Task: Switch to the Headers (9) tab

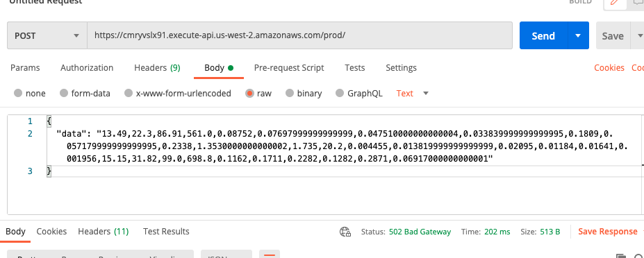Action: (157, 68)
